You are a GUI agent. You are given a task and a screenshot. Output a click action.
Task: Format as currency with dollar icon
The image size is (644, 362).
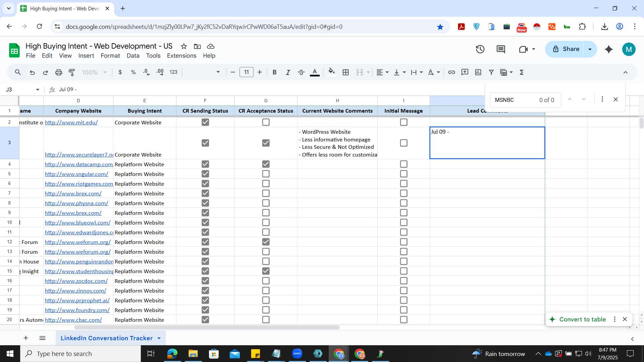tap(120, 72)
